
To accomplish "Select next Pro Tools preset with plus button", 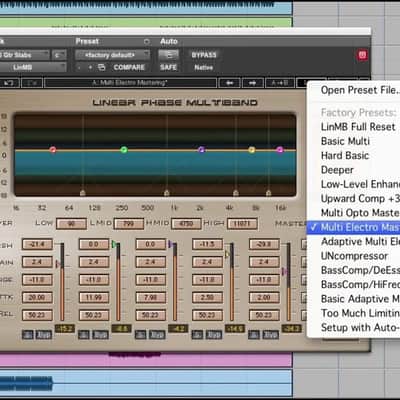I will [x=90, y=67].
